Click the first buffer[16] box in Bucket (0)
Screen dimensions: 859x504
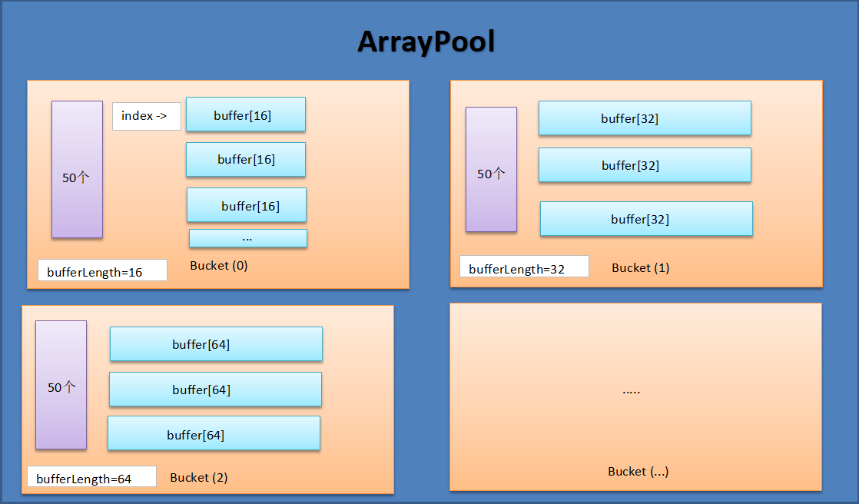pyautogui.click(x=245, y=114)
